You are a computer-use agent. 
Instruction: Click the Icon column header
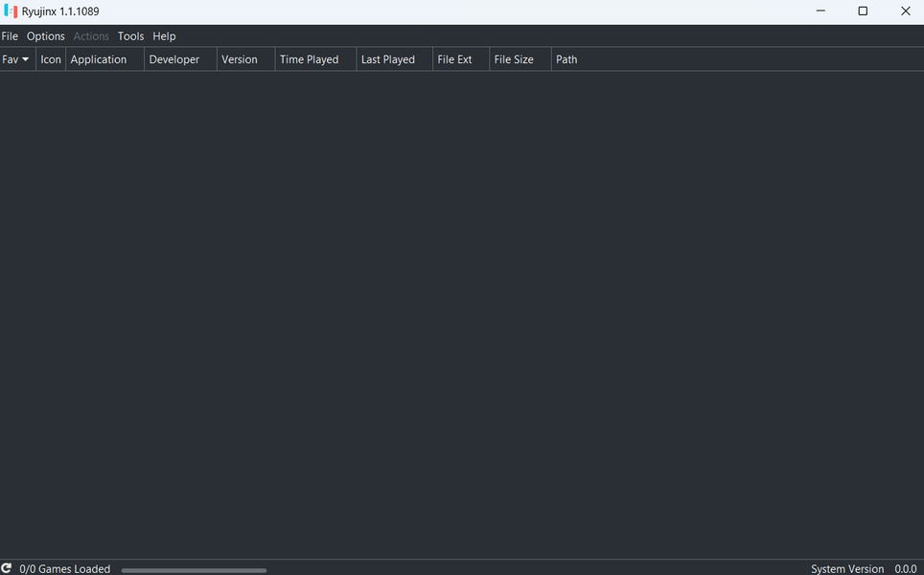(x=51, y=58)
